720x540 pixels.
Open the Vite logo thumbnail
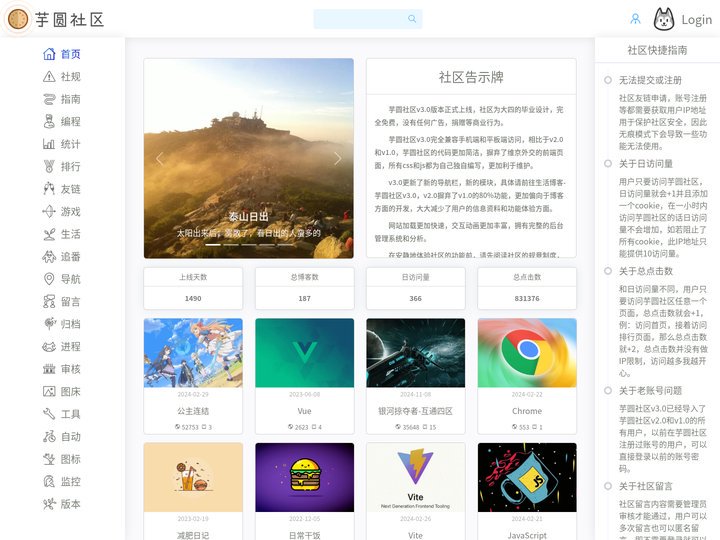click(x=416, y=477)
